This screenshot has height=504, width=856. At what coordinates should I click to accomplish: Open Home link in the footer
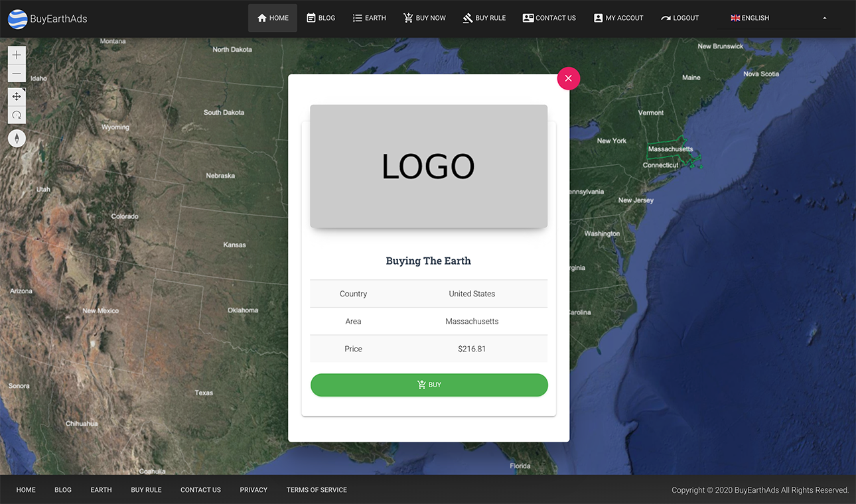26,490
